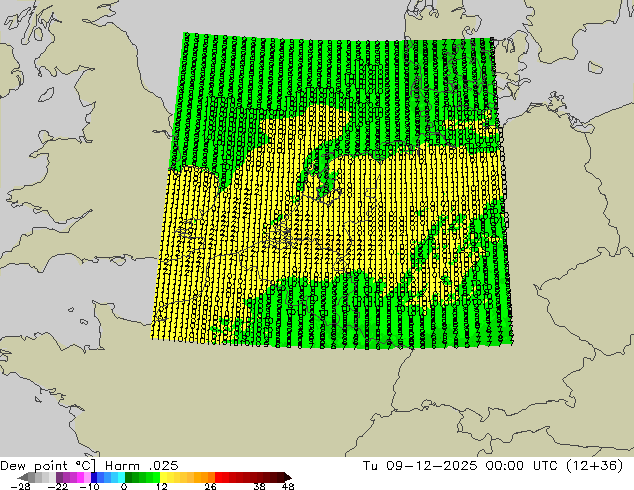
Task: Click the purple/magenta section of the color scale
Action: (x=73, y=477)
